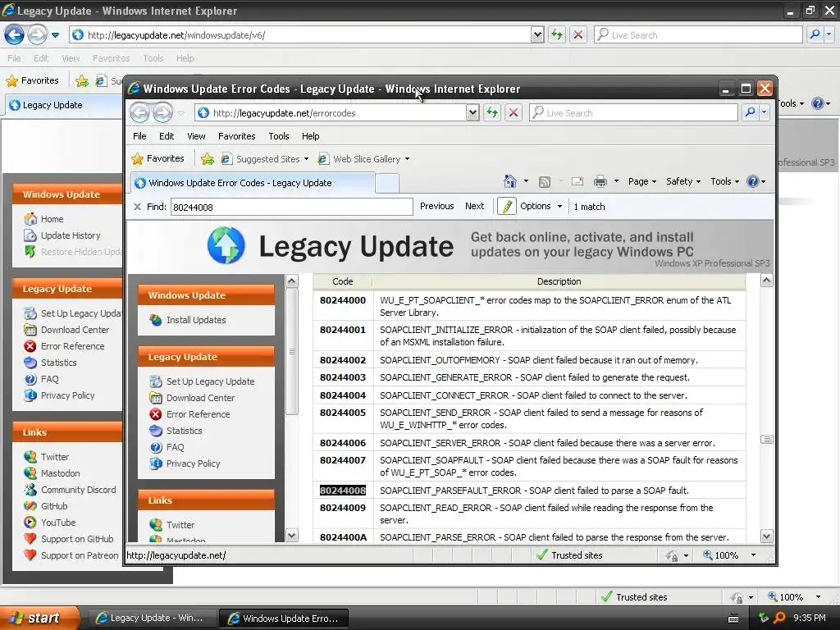Open View menu in front window
Screen dimensions: 840x630
click(196, 136)
